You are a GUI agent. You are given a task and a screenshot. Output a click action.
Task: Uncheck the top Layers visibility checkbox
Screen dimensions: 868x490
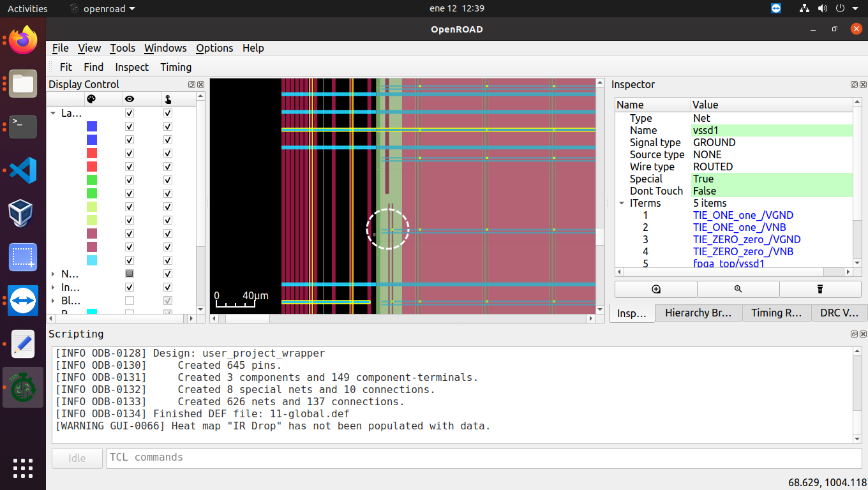coord(130,113)
